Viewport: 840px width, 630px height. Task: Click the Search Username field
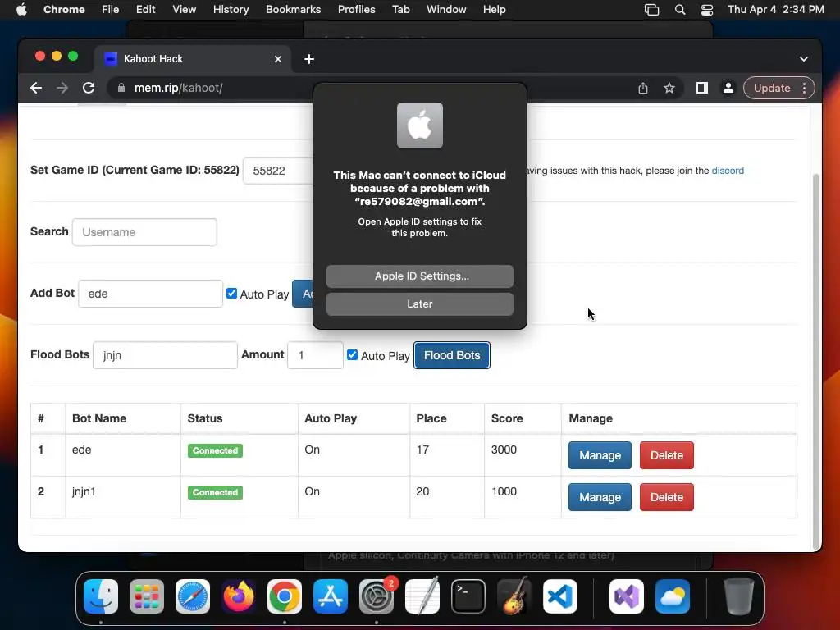(x=144, y=232)
